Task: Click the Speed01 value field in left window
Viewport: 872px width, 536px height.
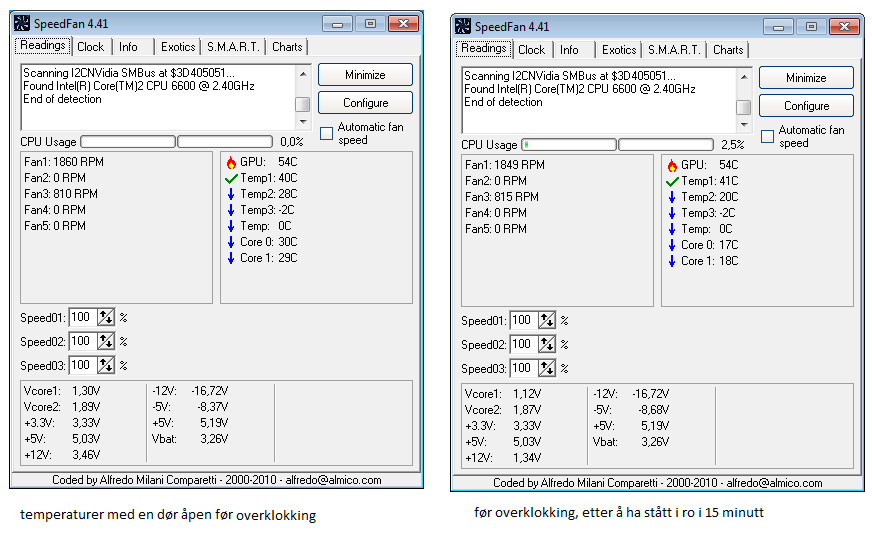Action: (83, 317)
